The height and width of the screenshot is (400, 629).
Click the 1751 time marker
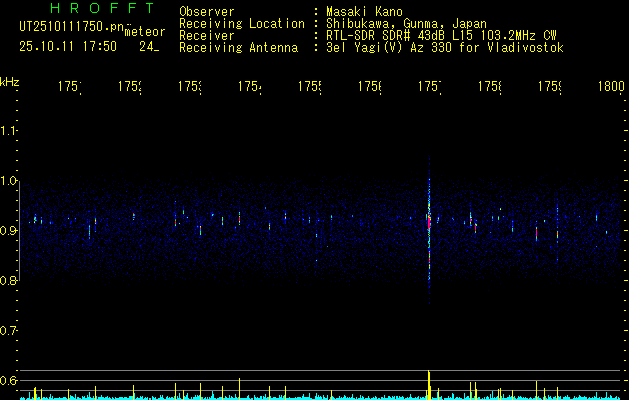tap(70, 86)
